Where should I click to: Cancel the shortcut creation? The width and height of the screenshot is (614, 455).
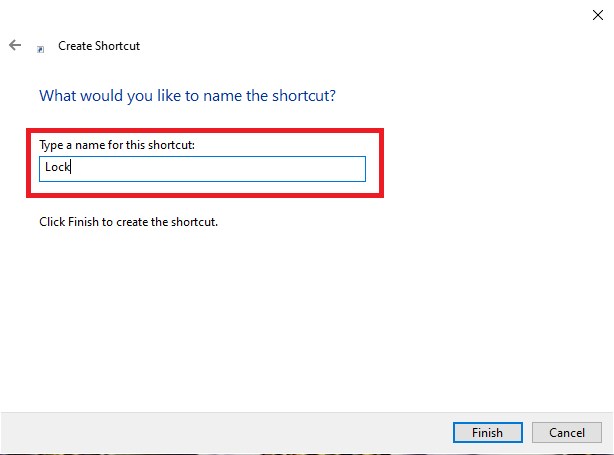[x=567, y=432]
